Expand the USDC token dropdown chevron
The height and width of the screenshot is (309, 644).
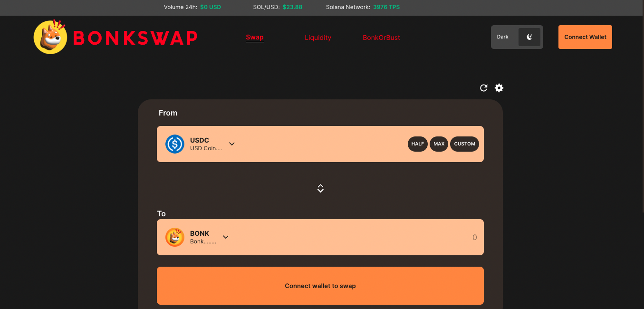tap(232, 144)
